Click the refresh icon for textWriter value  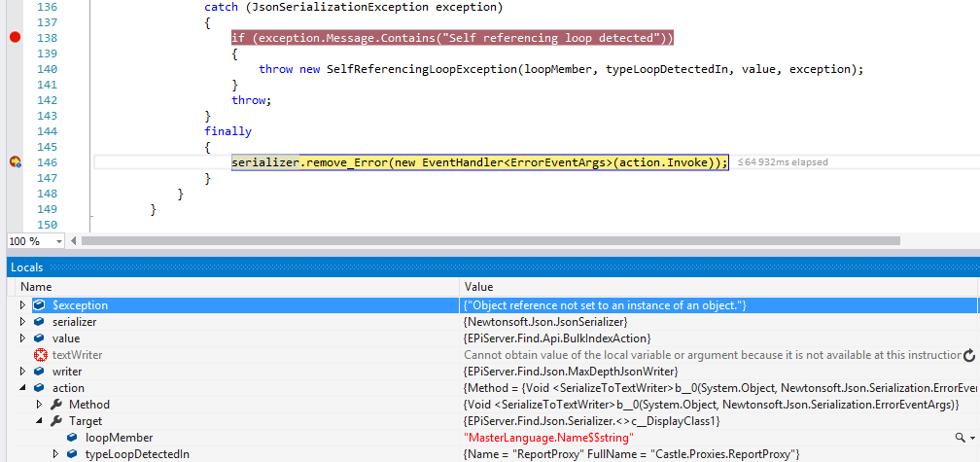pyautogui.click(x=973, y=355)
